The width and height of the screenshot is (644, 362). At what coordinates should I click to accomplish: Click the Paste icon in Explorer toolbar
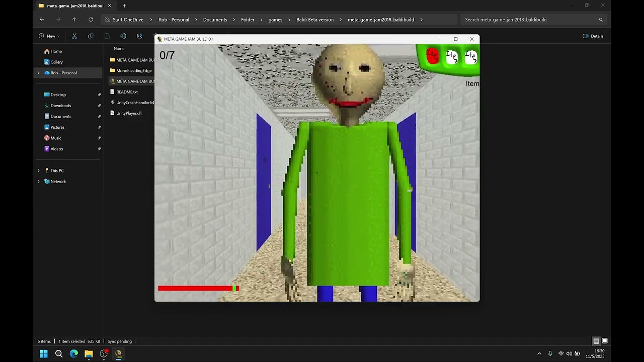click(x=107, y=36)
